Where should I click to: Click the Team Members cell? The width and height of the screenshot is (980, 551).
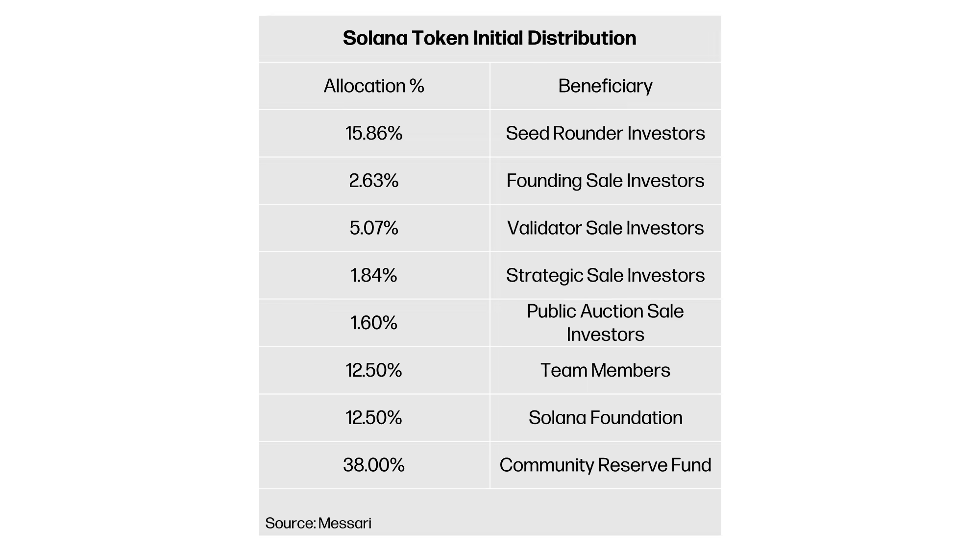tap(605, 370)
